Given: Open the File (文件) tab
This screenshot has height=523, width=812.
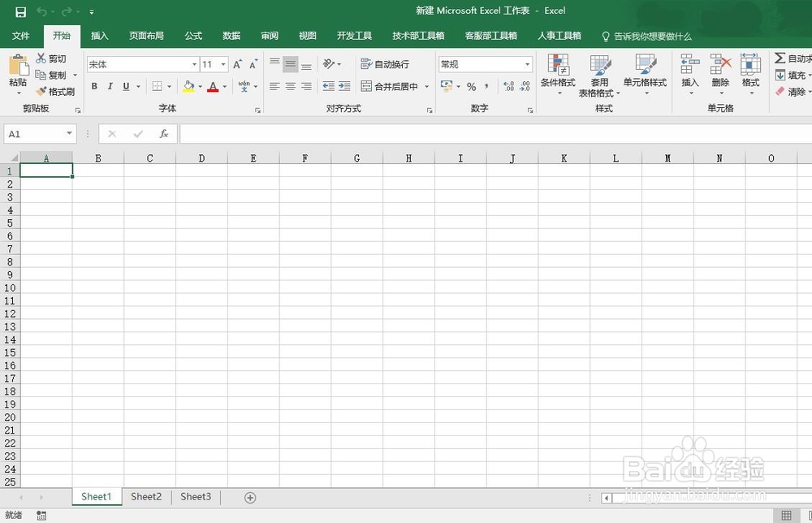Looking at the screenshot, I should (21, 36).
